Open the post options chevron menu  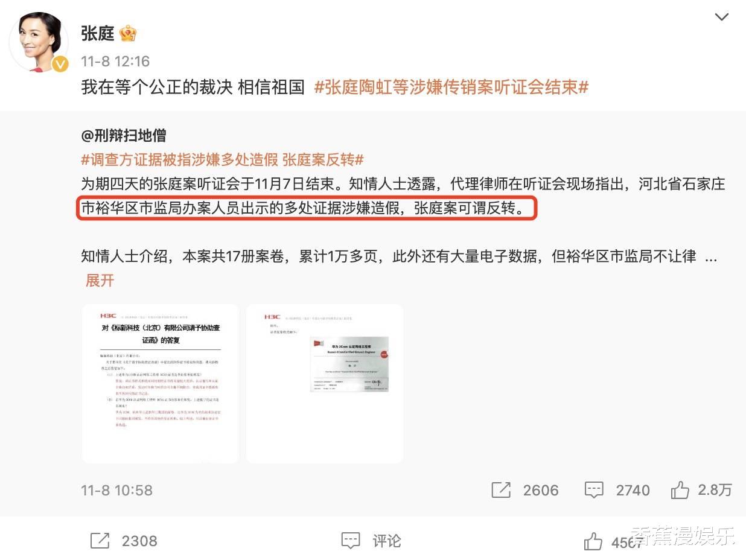(721, 17)
